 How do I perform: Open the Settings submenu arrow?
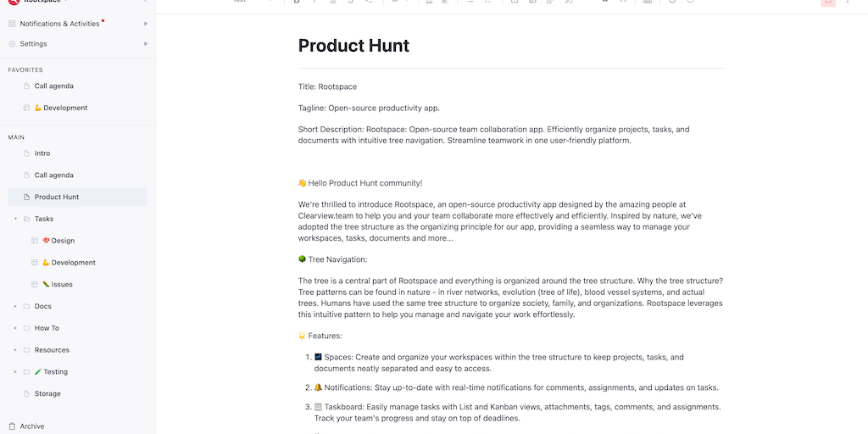tap(146, 44)
